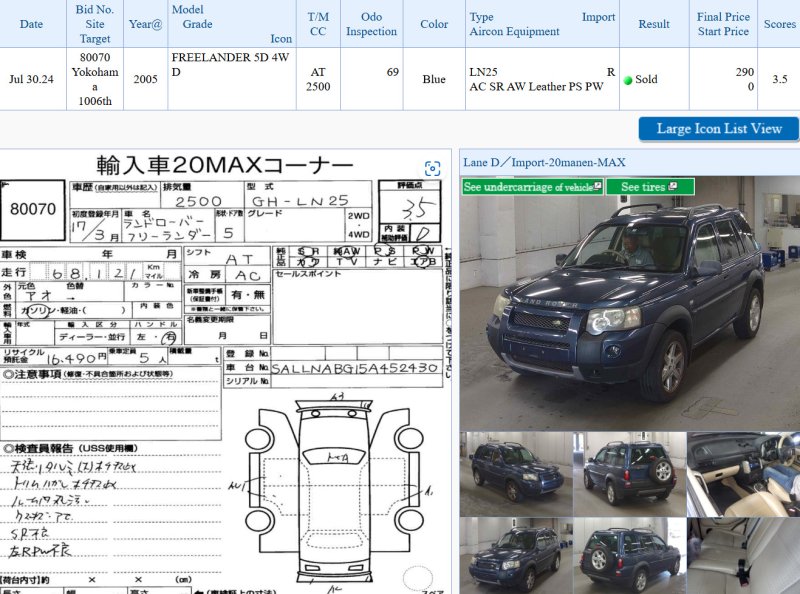Screen dimensions: 800x594
Task: Click the Odo Inspection column header
Action: pyautogui.click(x=371, y=24)
